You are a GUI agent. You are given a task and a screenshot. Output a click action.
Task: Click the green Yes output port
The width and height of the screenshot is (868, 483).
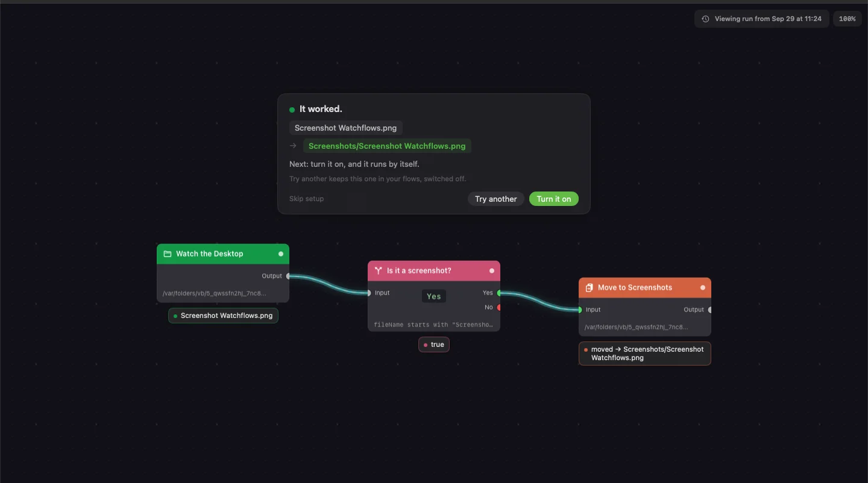click(499, 293)
